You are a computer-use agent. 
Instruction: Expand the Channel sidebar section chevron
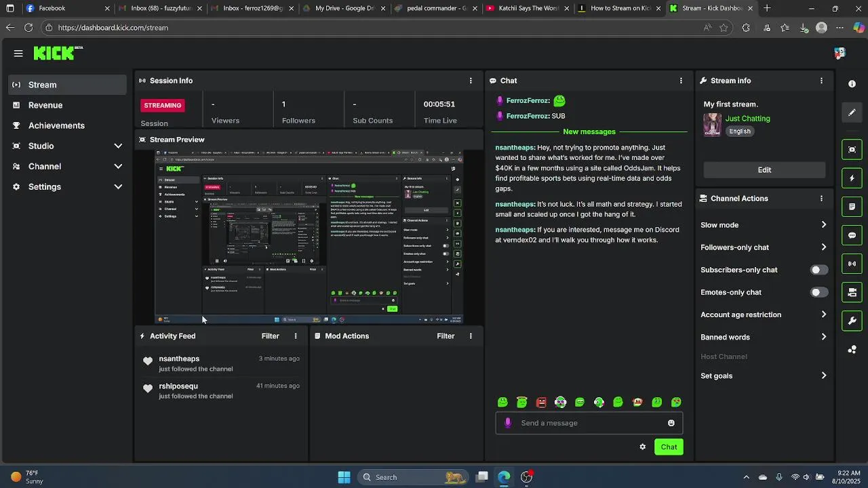pyautogui.click(x=118, y=166)
